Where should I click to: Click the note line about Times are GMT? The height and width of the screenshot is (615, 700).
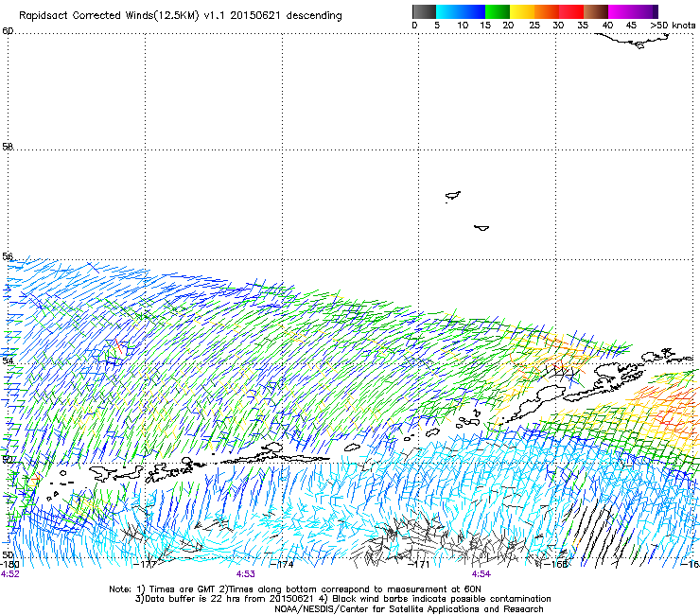(x=295, y=589)
